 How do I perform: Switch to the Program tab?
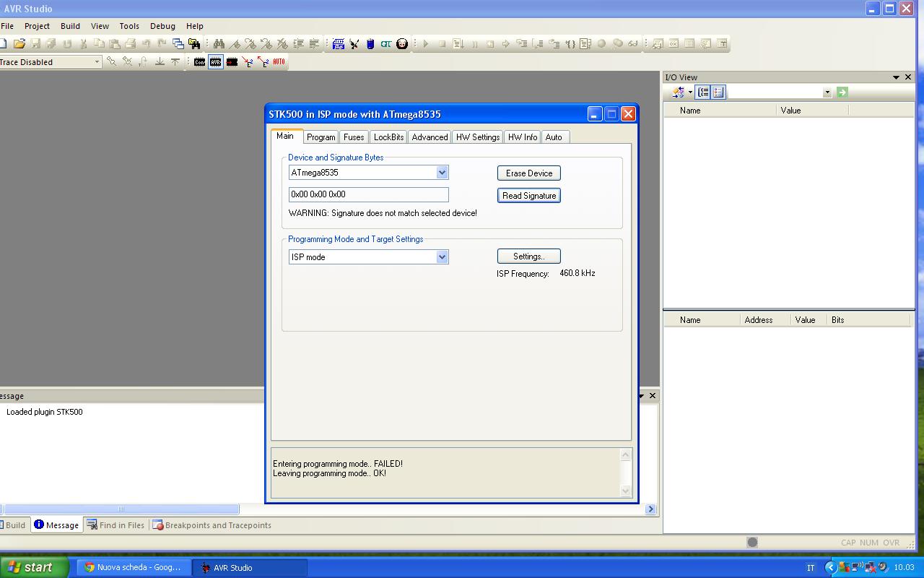pos(321,137)
